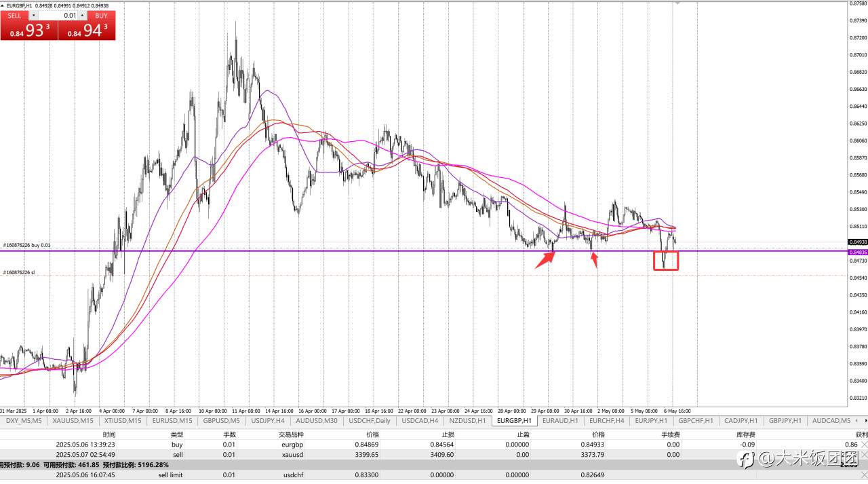Sort orders by 手数 column header
The width and height of the screenshot is (868, 484).
(x=230, y=434)
